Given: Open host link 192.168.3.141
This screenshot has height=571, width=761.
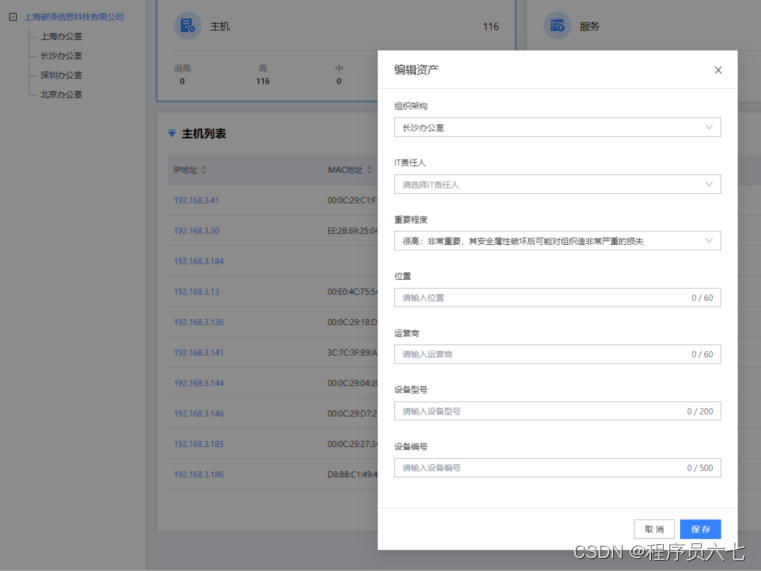Looking at the screenshot, I should [x=199, y=353].
